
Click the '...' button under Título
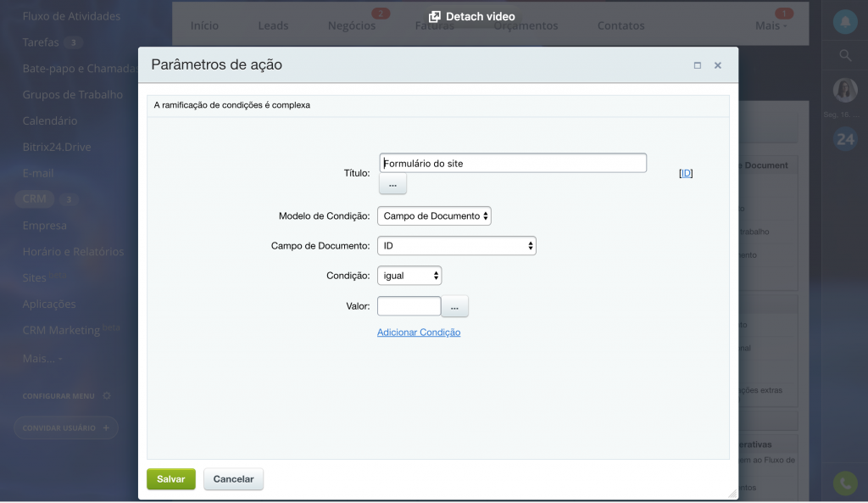point(392,184)
